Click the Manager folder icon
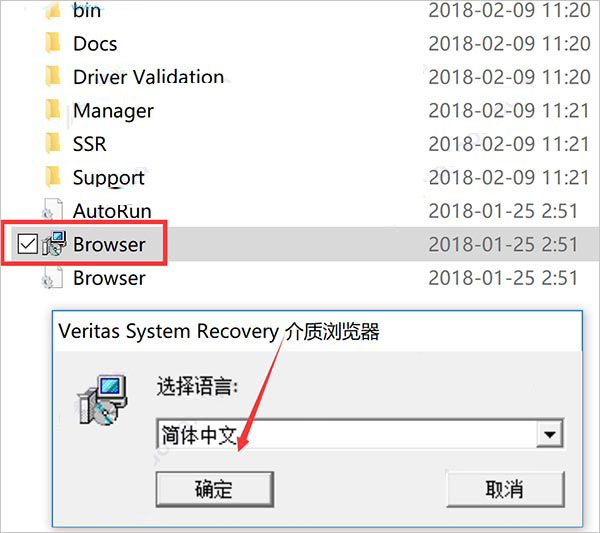The height and width of the screenshot is (533, 600). pyautogui.click(x=53, y=110)
